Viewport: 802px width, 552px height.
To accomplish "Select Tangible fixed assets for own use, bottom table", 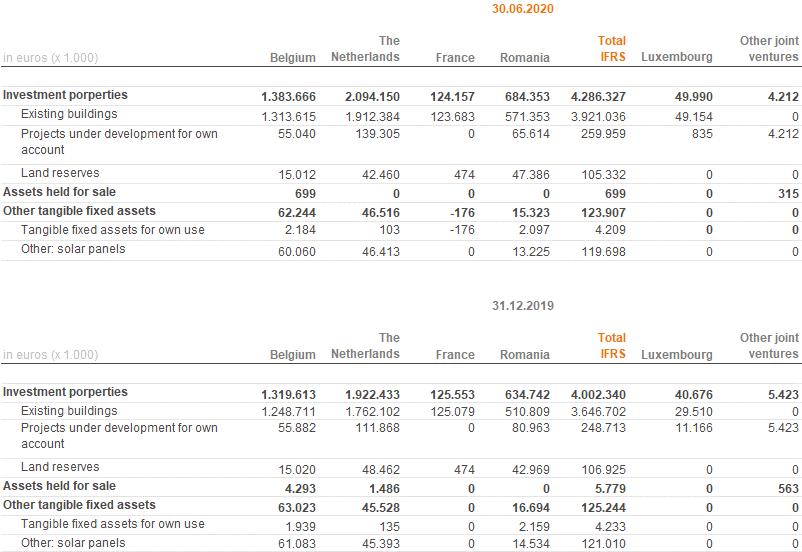I will (x=112, y=524).
